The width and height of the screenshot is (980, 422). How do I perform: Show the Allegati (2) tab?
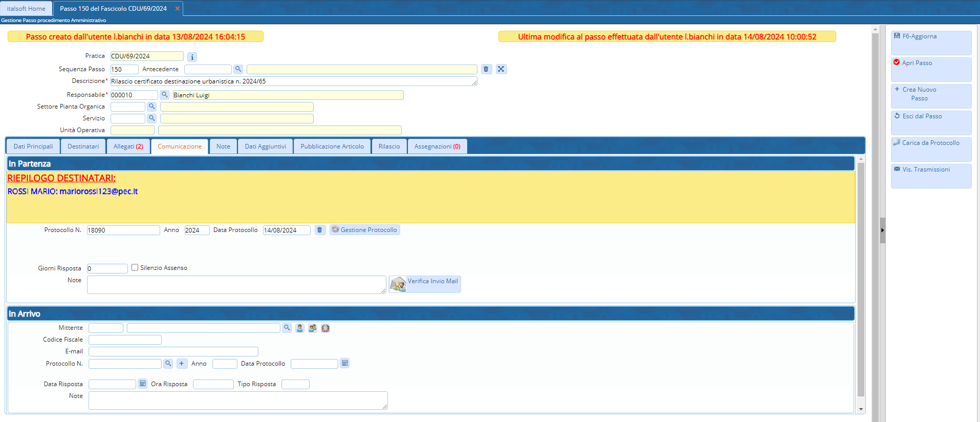[128, 146]
